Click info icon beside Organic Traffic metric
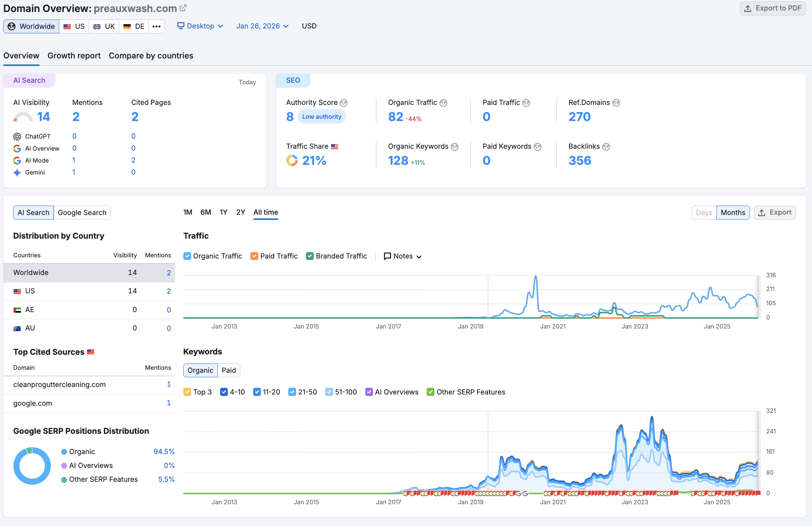 click(x=443, y=103)
